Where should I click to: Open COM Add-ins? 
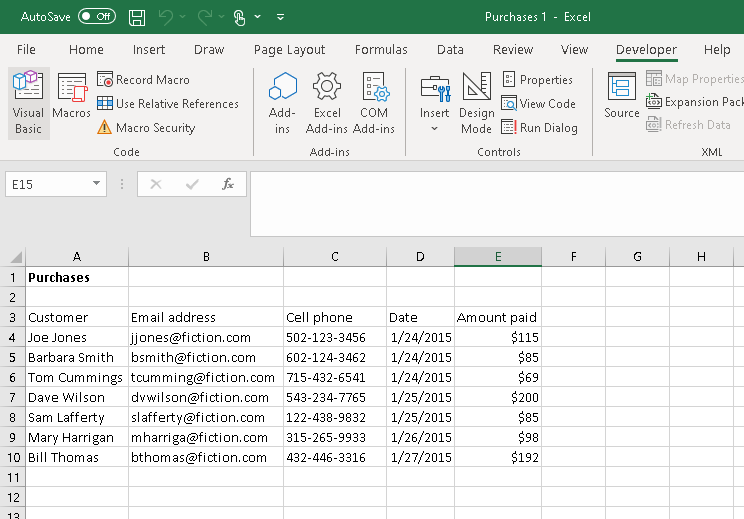point(374,100)
